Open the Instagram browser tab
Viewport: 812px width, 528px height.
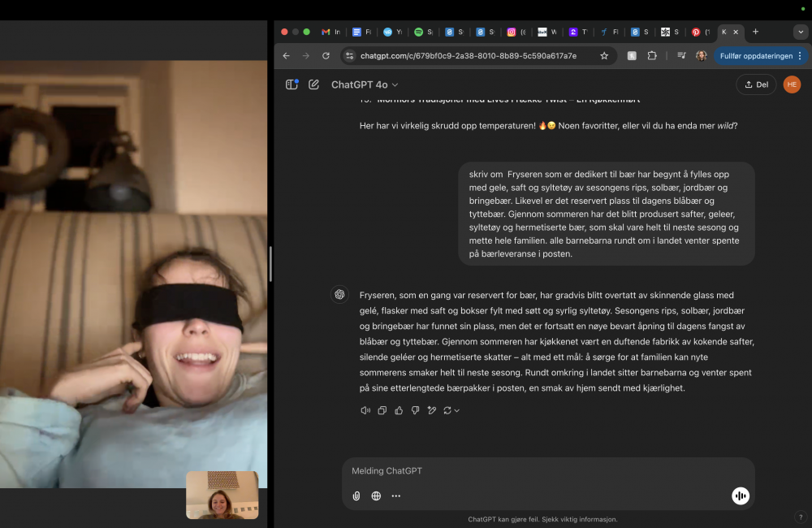click(516, 32)
